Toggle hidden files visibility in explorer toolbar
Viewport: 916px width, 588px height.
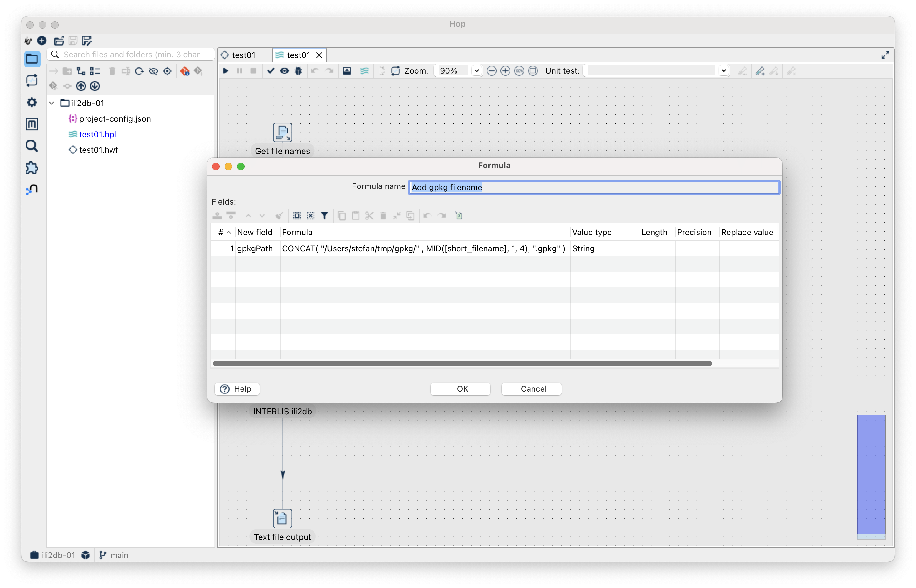(153, 71)
